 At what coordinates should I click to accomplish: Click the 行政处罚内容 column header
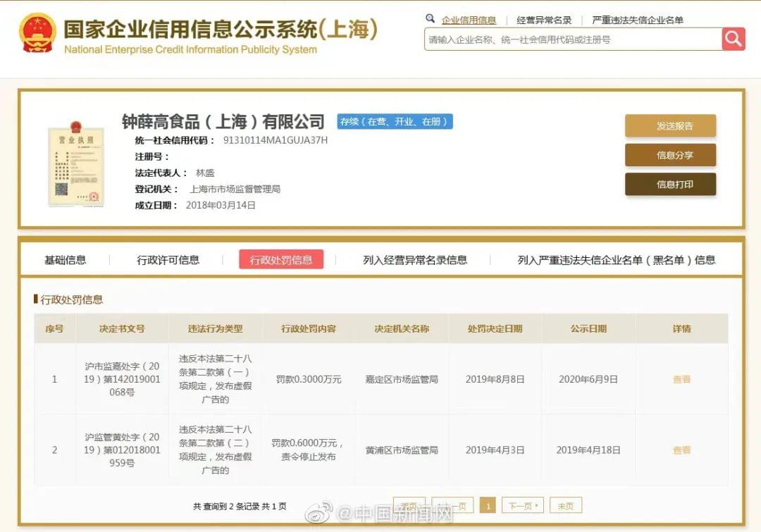[x=308, y=328]
